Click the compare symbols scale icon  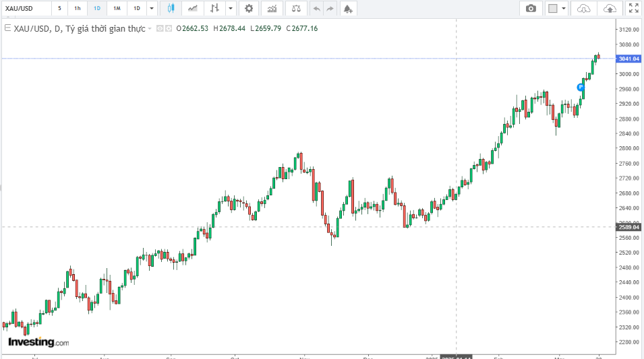(x=295, y=9)
